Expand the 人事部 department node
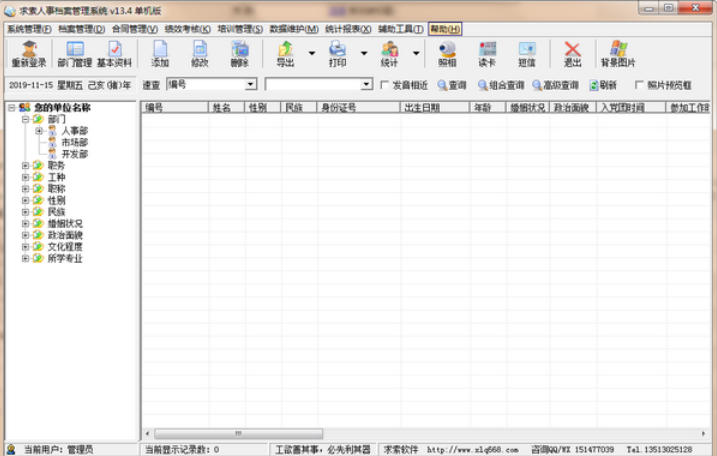Viewport: 717px width, 456px height. coord(39,131)
